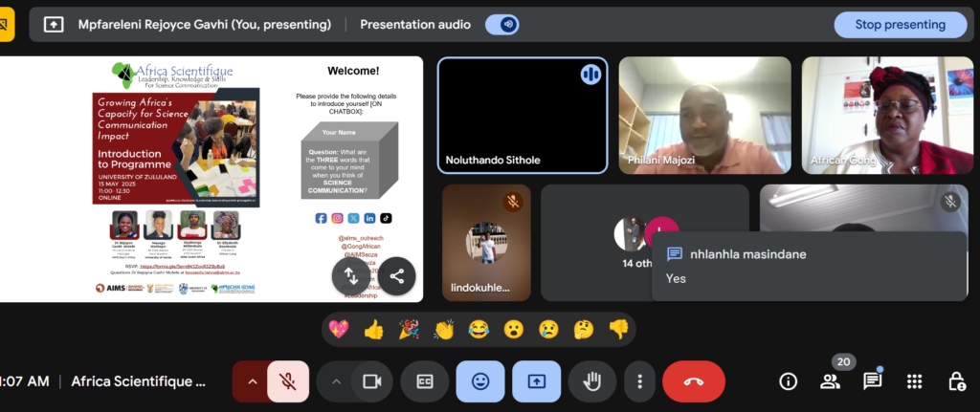The width and height of the screenshot is (980, 412).
Task: Click the audio indicator on Noluthando Sithole's tile
Action: click(x=590, y=75)
